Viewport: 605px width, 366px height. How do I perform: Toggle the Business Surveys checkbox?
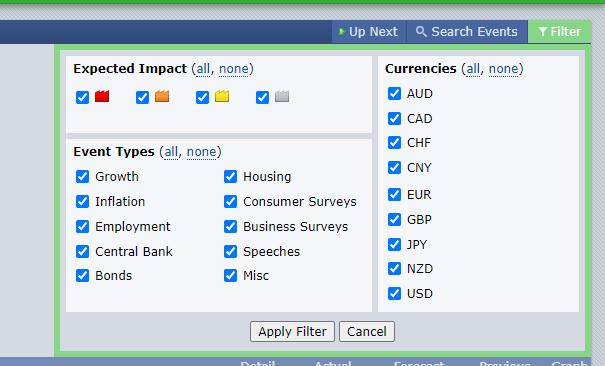point(230,226)
